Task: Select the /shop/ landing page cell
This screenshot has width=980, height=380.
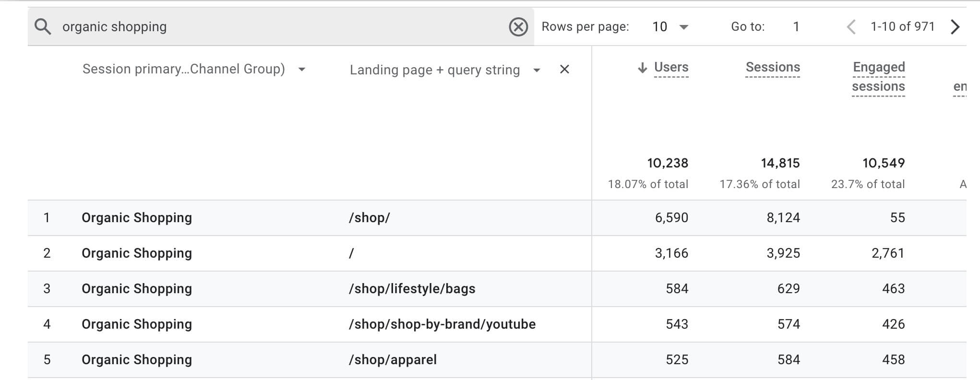Action: [369, 218]
